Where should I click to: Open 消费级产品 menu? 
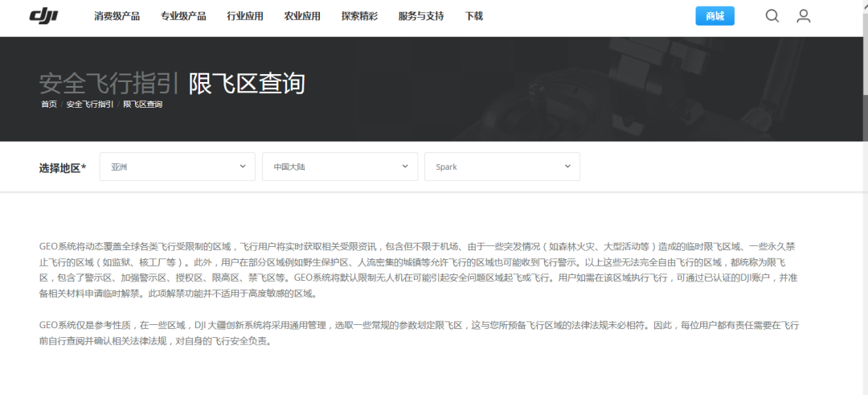coord(117,17)
